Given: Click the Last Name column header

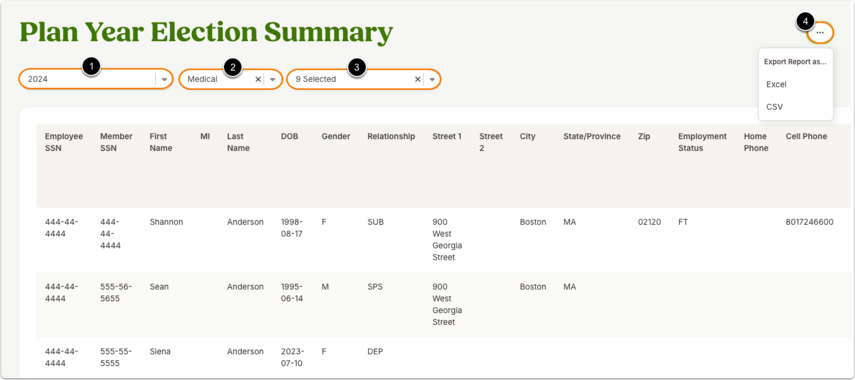Looking at the screenshot, I should tap(238, 142).
